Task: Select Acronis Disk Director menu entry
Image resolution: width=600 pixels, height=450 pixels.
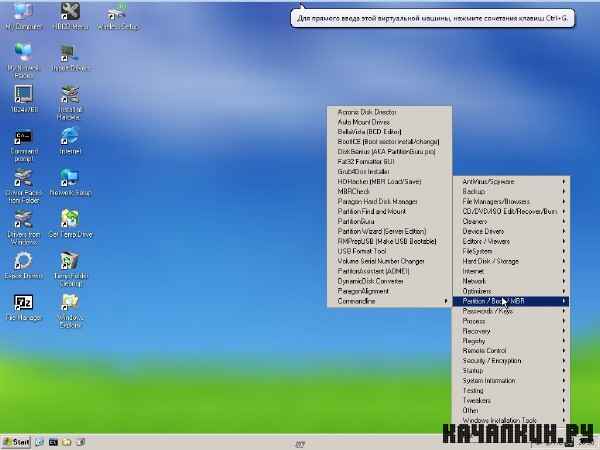Action: coord(389,112)
